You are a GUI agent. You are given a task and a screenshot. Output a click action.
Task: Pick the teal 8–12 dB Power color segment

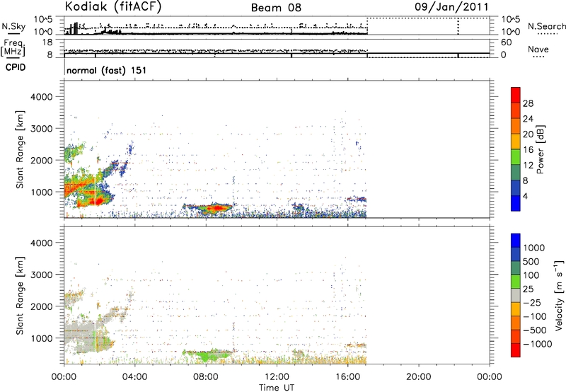click(x=516, y=172)
